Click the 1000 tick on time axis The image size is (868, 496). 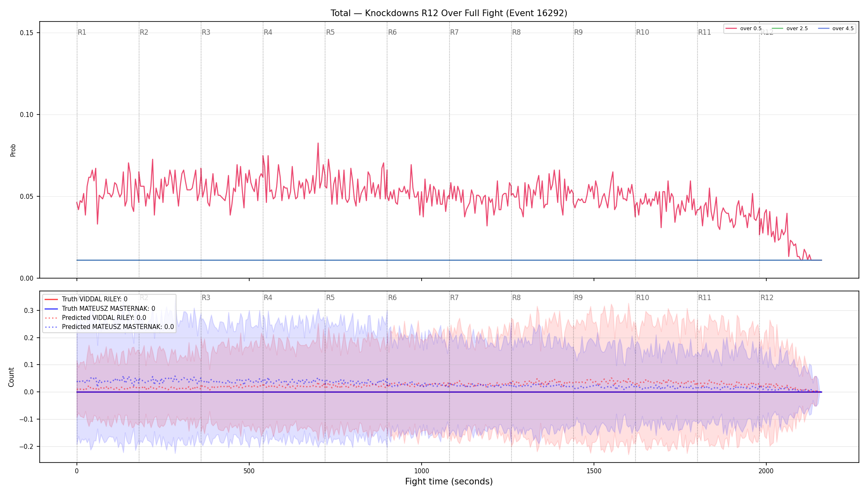(x=422, y=471)
